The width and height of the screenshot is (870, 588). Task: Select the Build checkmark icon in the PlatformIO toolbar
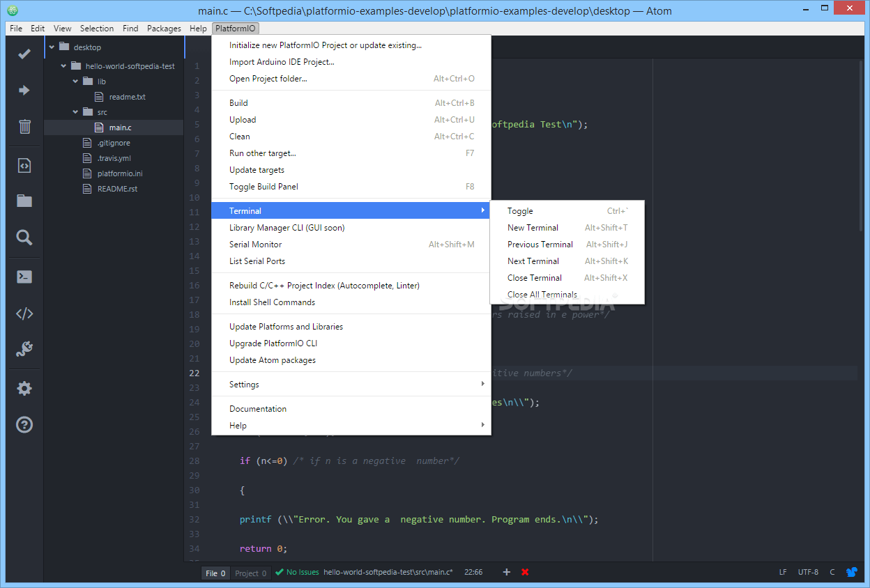tap(23, 52)
